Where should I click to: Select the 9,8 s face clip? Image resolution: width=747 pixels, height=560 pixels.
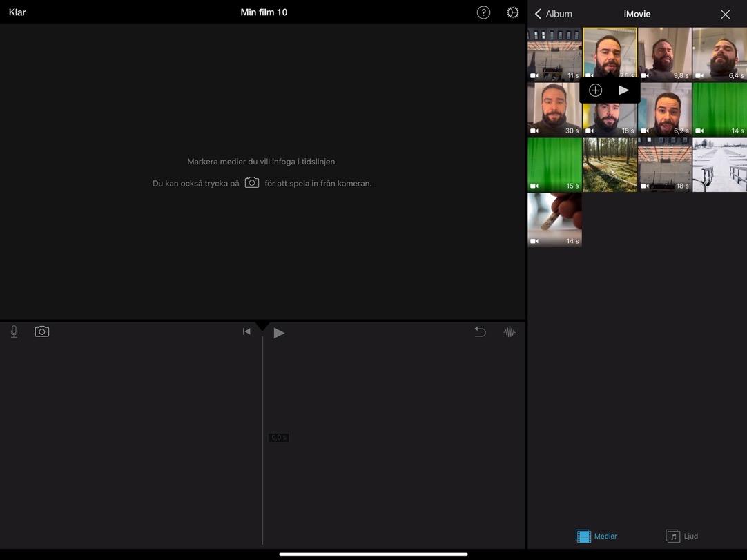click(665, 54)
